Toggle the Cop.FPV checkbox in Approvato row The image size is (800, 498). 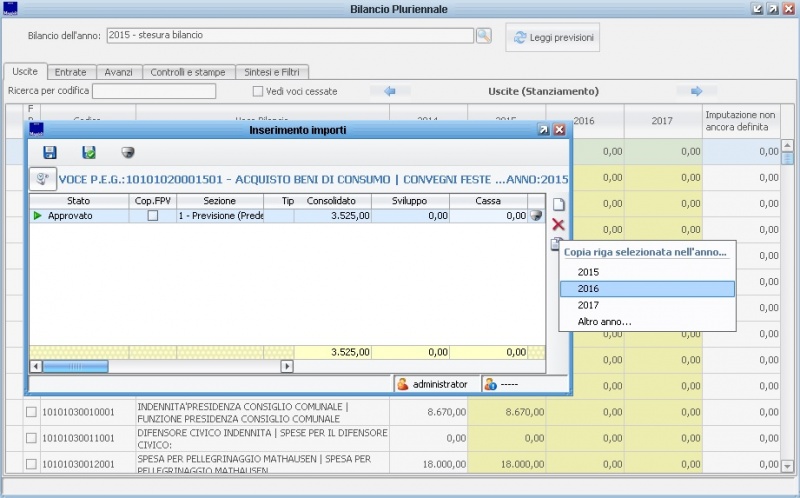152,216
